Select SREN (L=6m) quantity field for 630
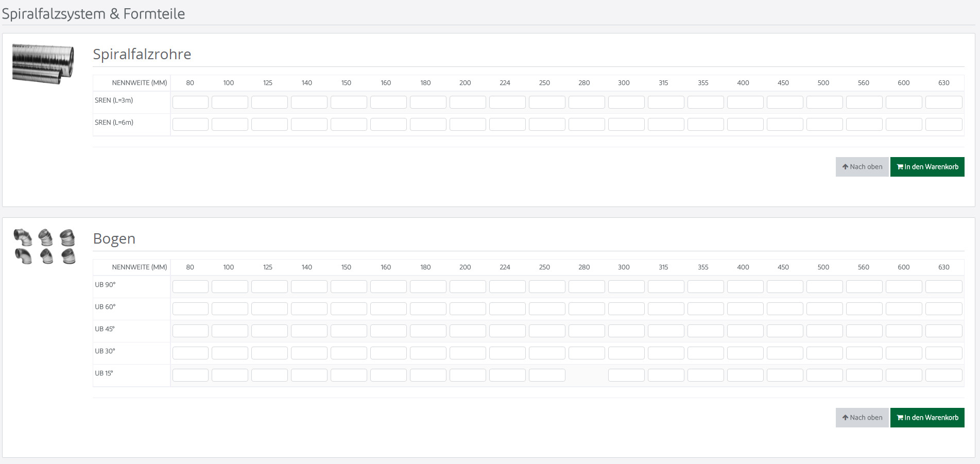This screenshot has height=464, width=980. (x=944, y=124)
